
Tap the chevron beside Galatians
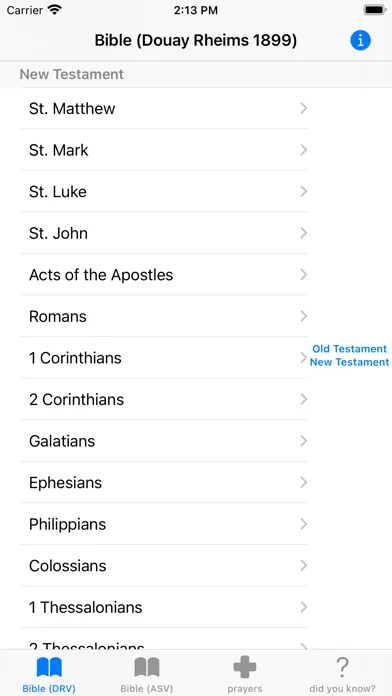304,441
